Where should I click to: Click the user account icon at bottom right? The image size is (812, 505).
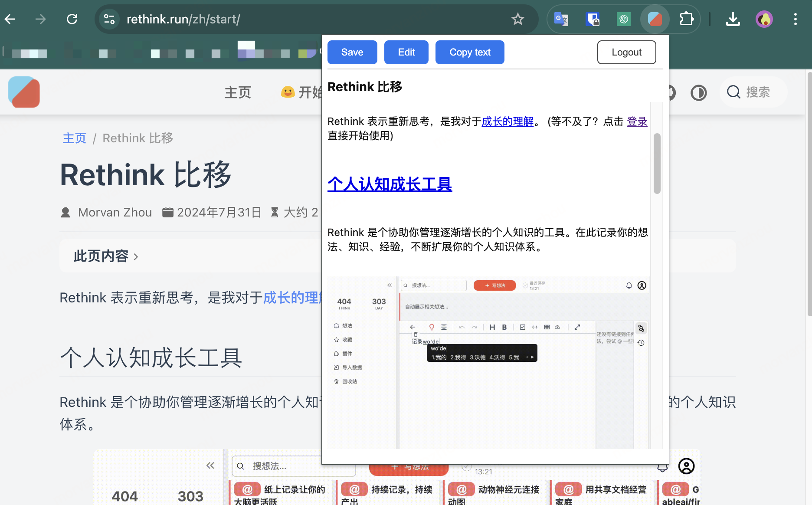[686, 466]
